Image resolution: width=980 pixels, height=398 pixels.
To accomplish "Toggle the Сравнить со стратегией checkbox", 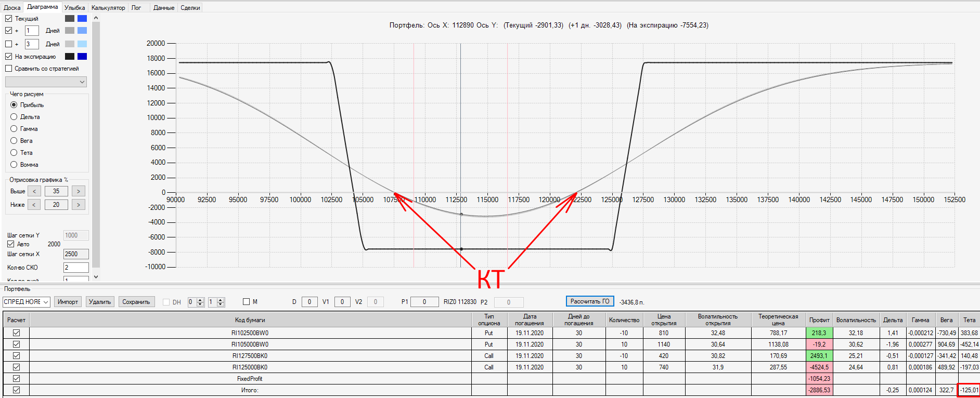I will tap(9, 69).
